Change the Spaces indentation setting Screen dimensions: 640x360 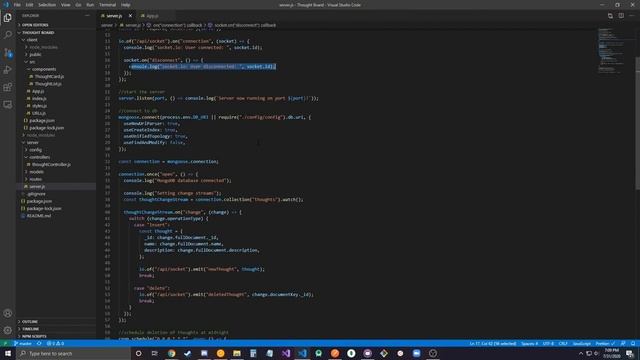[x=529, y=344]
